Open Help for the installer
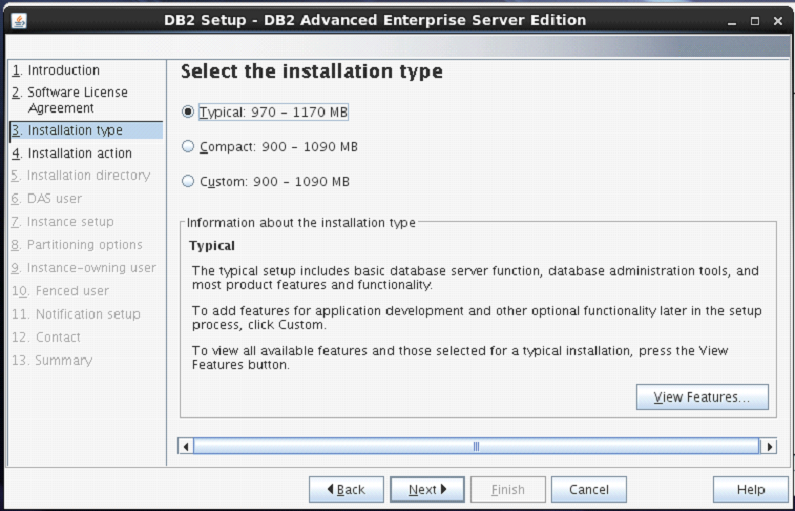The height and width of the screenshot is (511, 795). coord(750,490)
